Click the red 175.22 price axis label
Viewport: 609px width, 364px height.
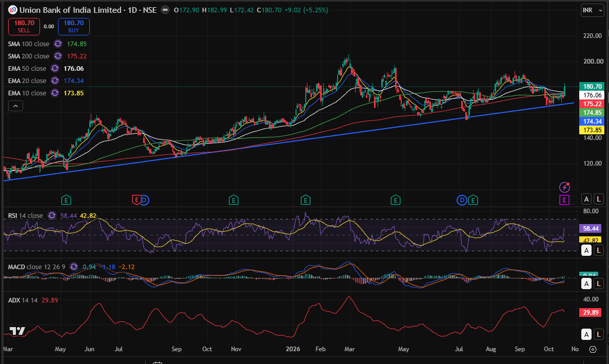click(x=592, y=104)
